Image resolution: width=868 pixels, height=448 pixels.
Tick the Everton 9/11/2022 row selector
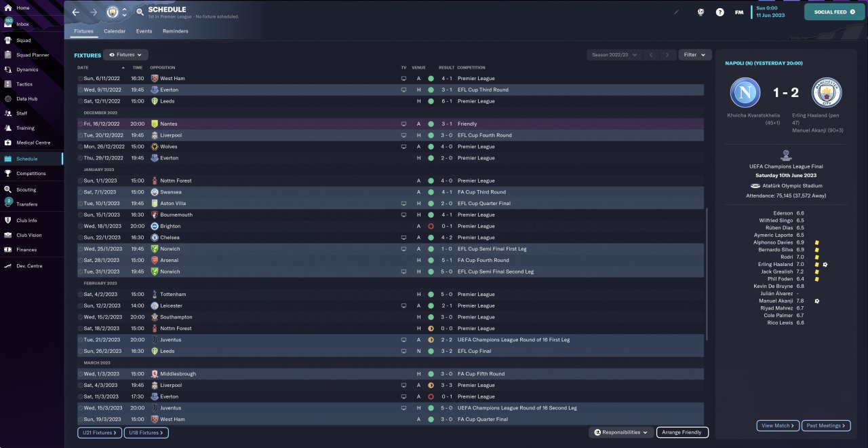(x=80, y=90)
